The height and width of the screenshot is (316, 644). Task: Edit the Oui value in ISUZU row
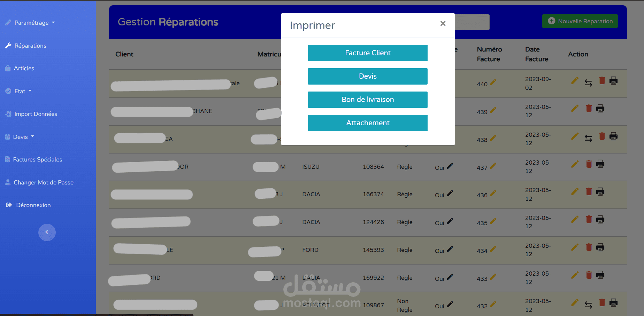point(450,166)
